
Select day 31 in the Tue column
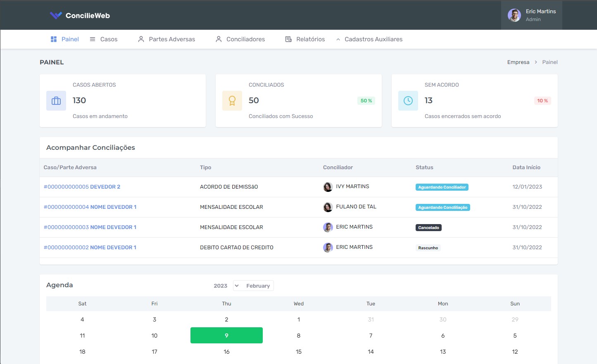click(x=371, y=319)
